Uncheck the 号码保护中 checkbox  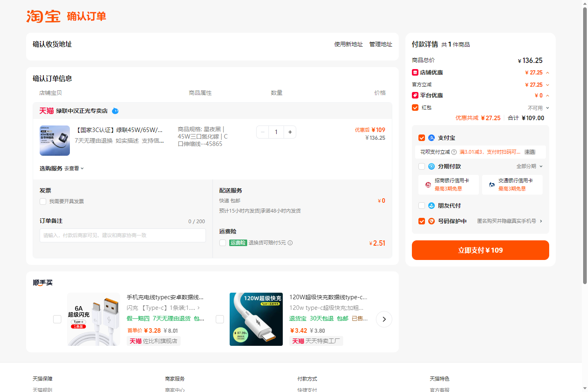(422, 221)
